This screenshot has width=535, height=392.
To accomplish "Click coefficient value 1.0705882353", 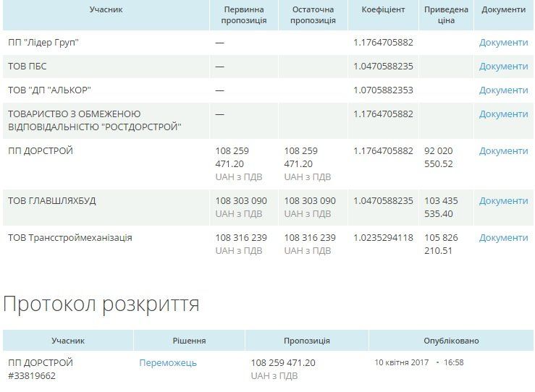I will coord(383,90).
